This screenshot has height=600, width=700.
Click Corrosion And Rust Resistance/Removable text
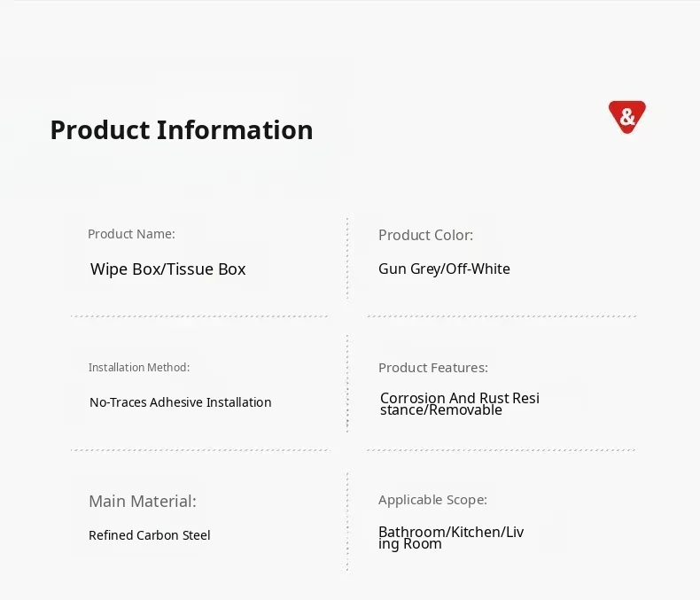coord(459,404)
